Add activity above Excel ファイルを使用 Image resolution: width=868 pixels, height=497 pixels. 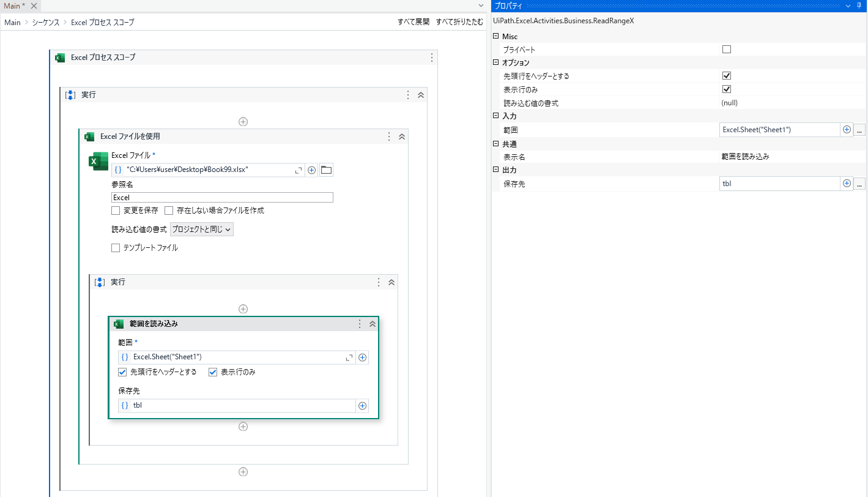[243, 121]
